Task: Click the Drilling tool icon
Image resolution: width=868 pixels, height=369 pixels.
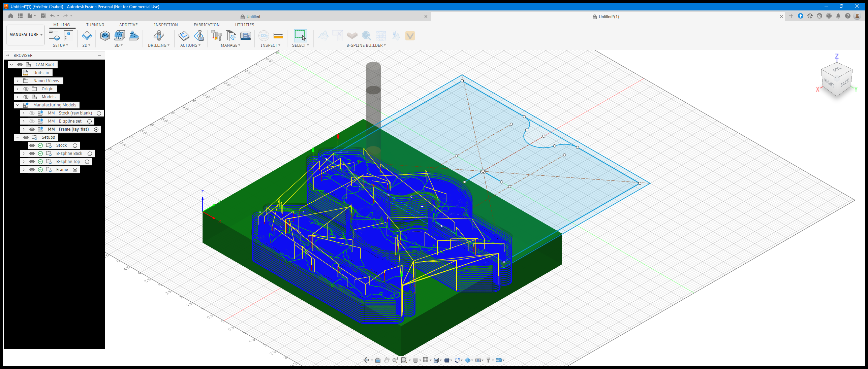Action: tap(159, 35)
